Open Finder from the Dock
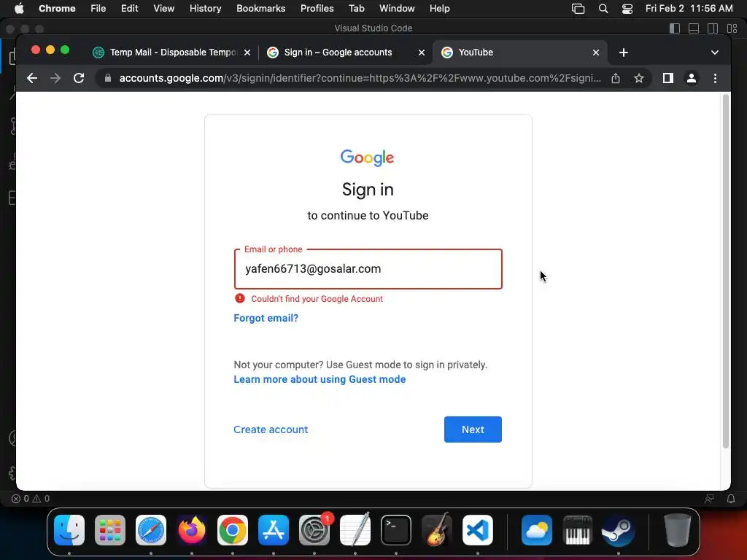747x560 pixels. click(x=69, y=530)
